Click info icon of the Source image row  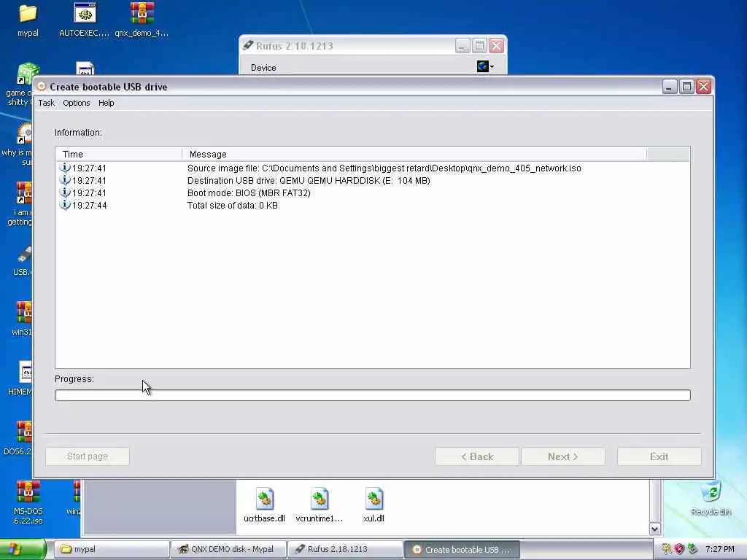[65, 168]
